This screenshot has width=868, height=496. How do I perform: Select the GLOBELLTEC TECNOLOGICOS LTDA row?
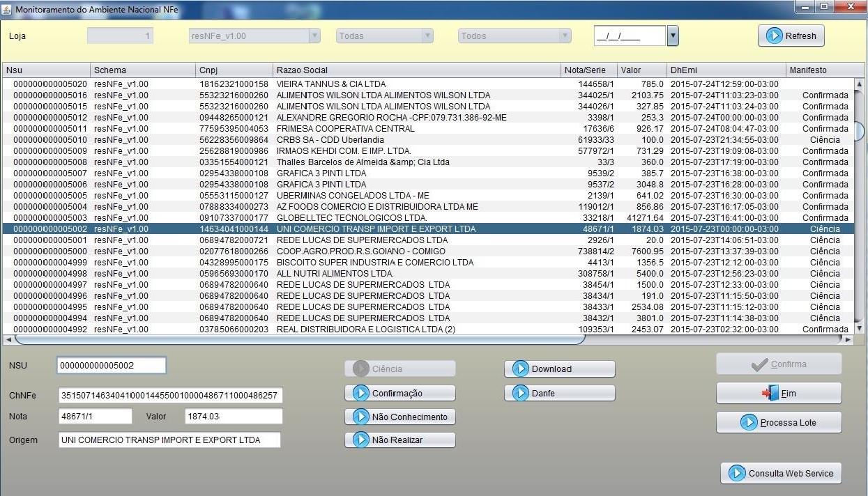click(428, 217)
